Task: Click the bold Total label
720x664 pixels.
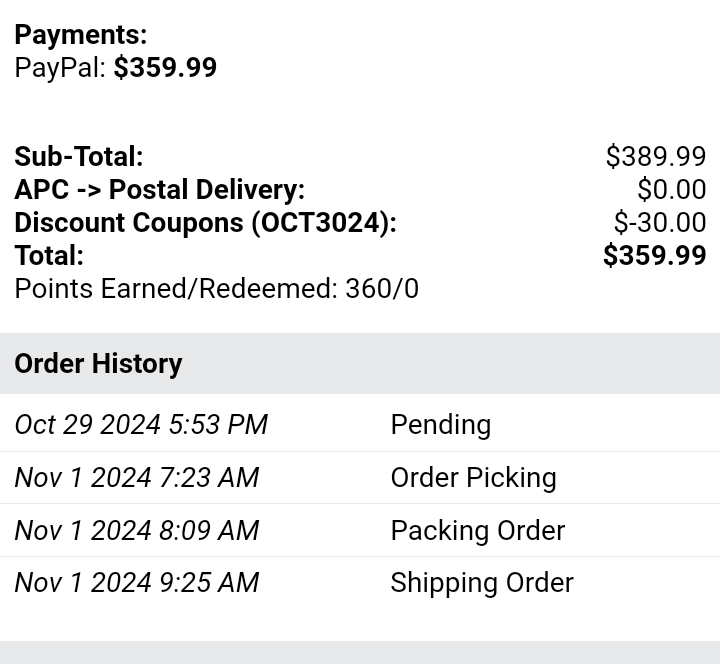Action: coord(49,255)
